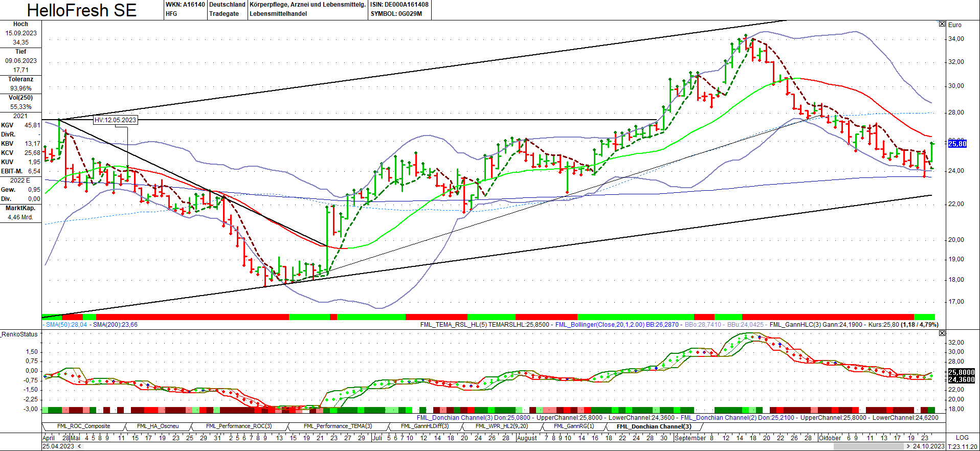Click the HelloFresh SE chart title
The height and width of the screenshot is (451, 980).
82,10
